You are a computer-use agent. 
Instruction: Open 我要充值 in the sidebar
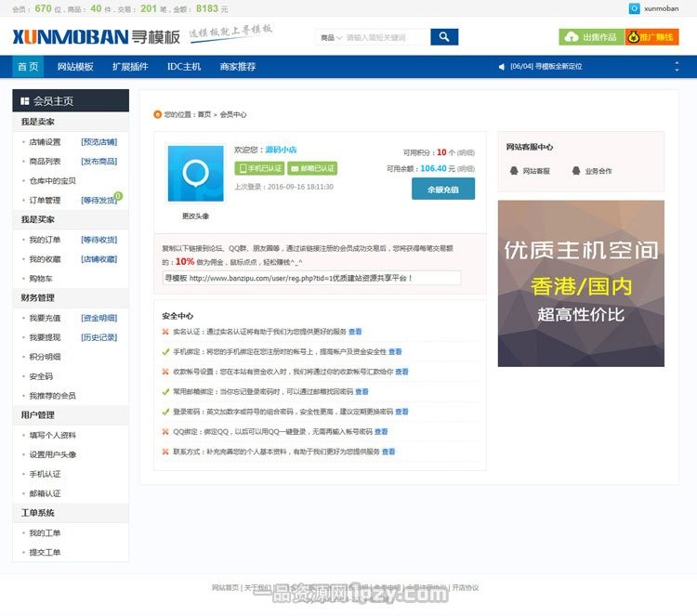click(x=45, y=319)
